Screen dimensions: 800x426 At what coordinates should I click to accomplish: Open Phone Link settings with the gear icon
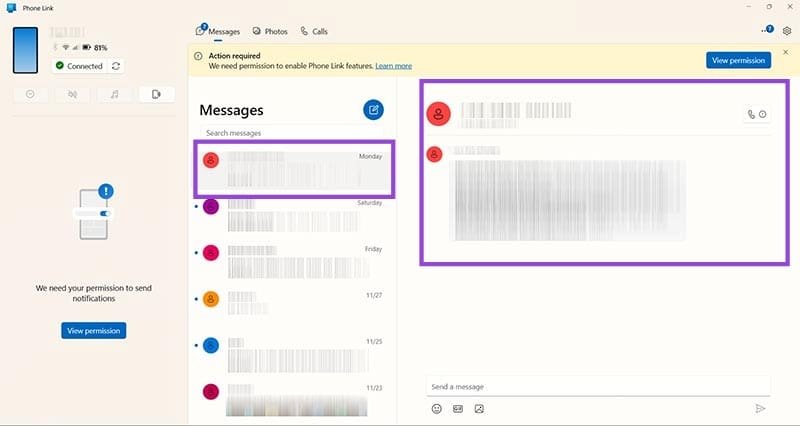click(787, 31)
